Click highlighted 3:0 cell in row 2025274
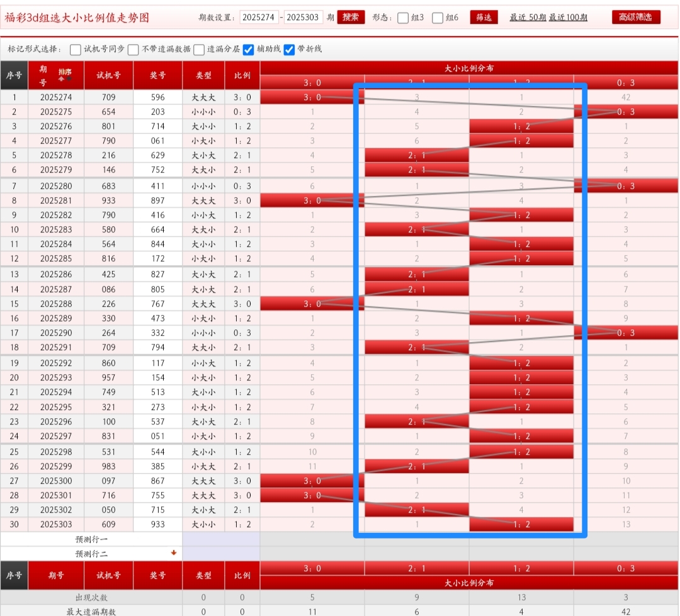 [312, 97]
